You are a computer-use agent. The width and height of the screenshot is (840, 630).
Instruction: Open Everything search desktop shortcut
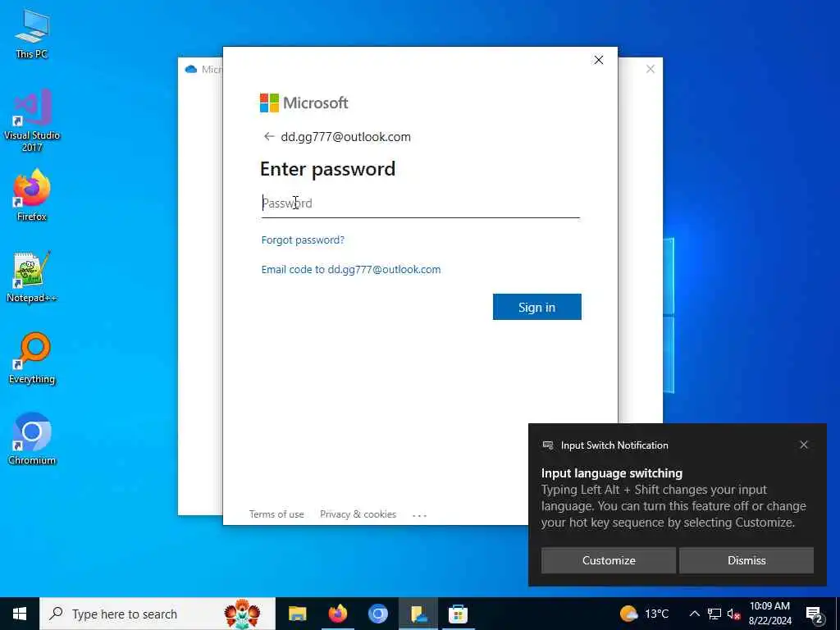32,358
